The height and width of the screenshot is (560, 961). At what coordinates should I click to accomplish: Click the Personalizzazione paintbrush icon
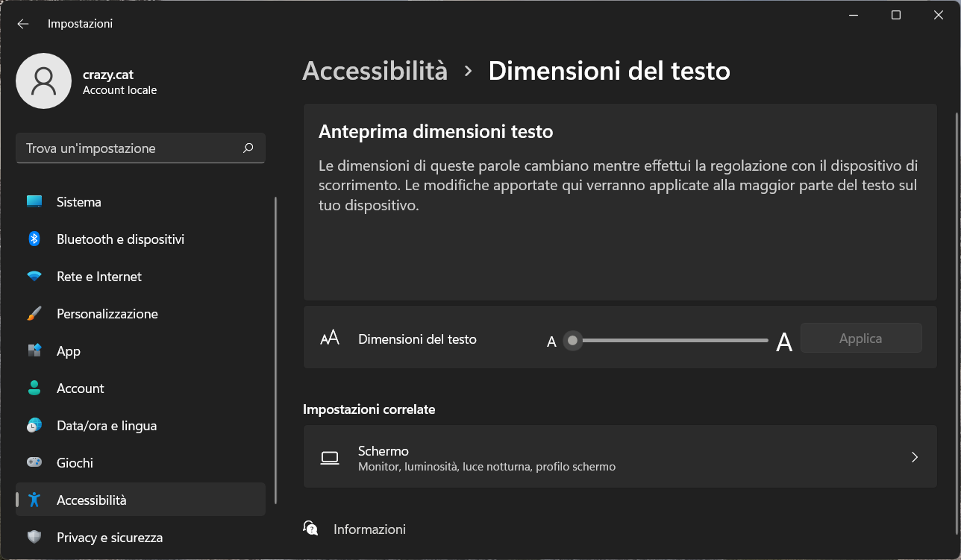[34, 313]
